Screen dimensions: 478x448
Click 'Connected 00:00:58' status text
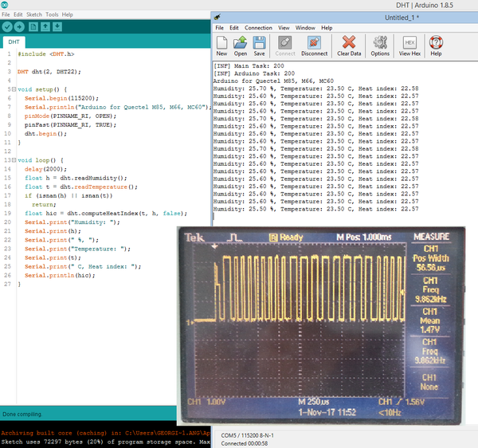245,443
